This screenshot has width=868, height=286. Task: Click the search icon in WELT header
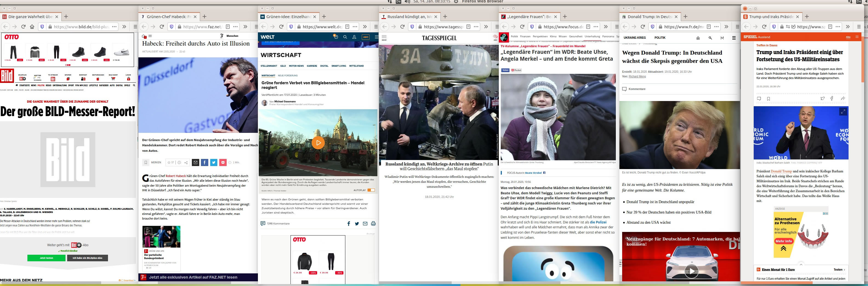pos(345,37)
